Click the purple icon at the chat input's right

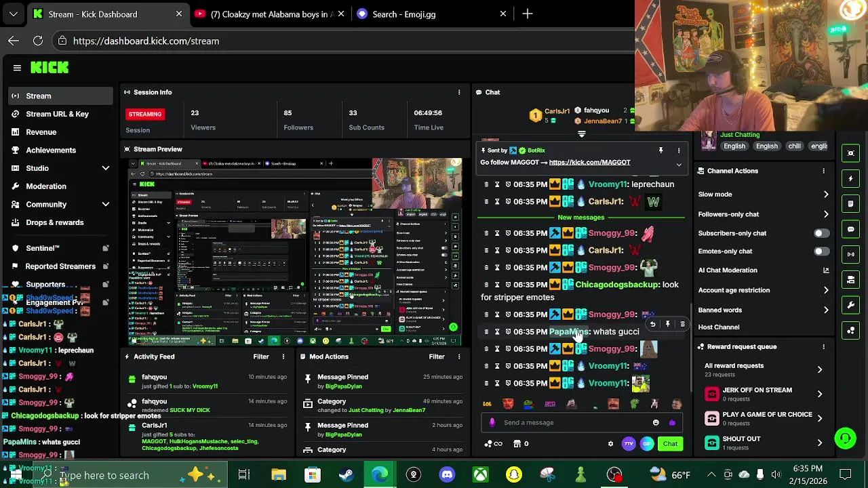point(672,422)
